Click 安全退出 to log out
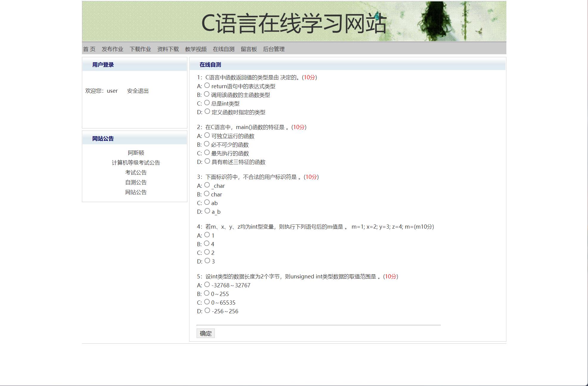Viewport: 588px width, 386px height. (x=138, y=90)
